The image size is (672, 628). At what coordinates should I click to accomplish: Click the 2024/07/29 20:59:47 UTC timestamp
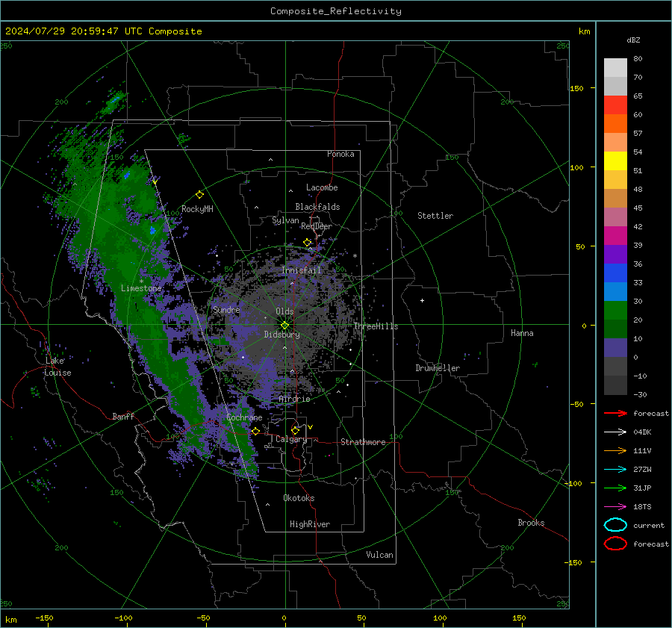coord(62,31)
